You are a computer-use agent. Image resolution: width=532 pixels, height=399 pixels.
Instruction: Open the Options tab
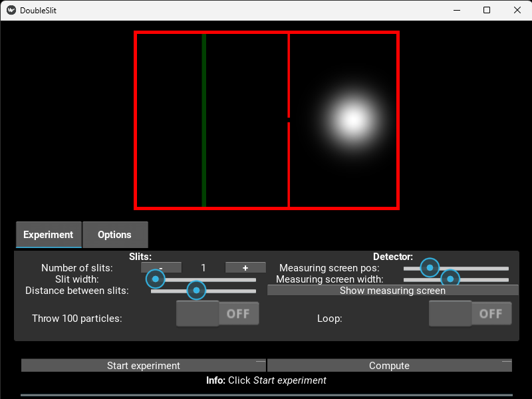click(x=114, y=235)
